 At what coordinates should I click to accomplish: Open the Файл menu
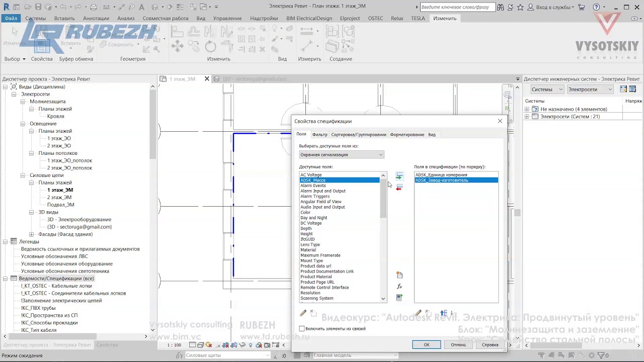point(11,18)
